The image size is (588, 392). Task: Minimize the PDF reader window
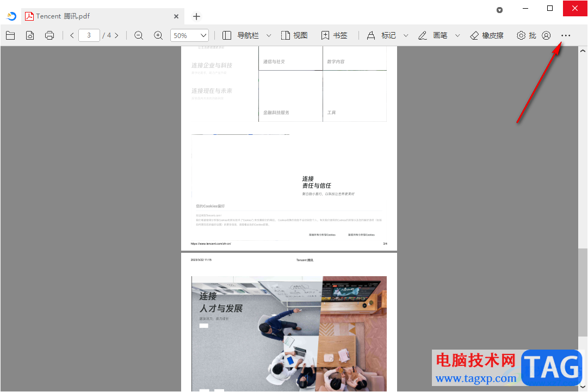(x=526, y=8)
